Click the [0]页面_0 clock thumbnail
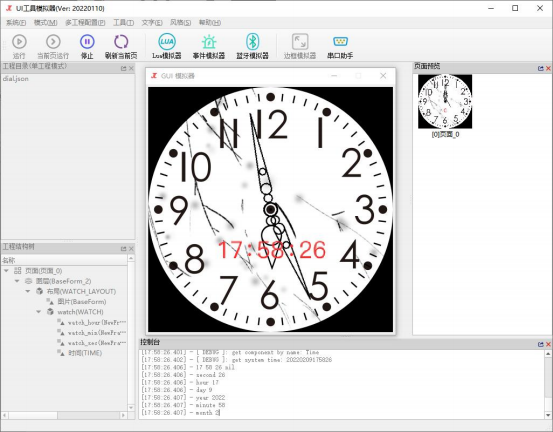The image size is (553, 432). coord(445,102)
